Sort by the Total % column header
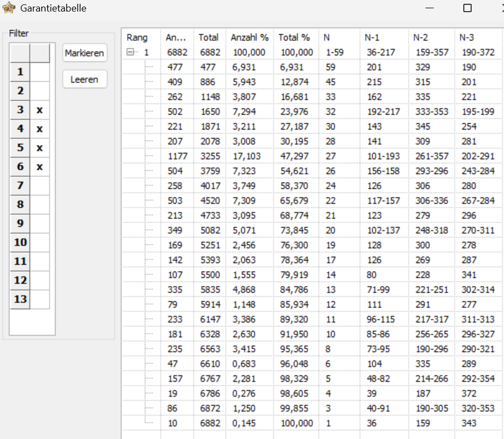Image resolution: width=504 pixels, height=439 pixels. 296,37
